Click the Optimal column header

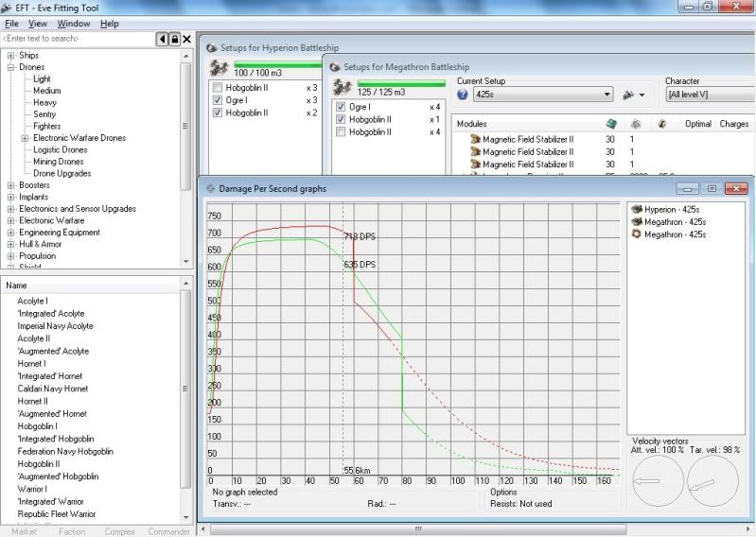click(x=697, y=124)
